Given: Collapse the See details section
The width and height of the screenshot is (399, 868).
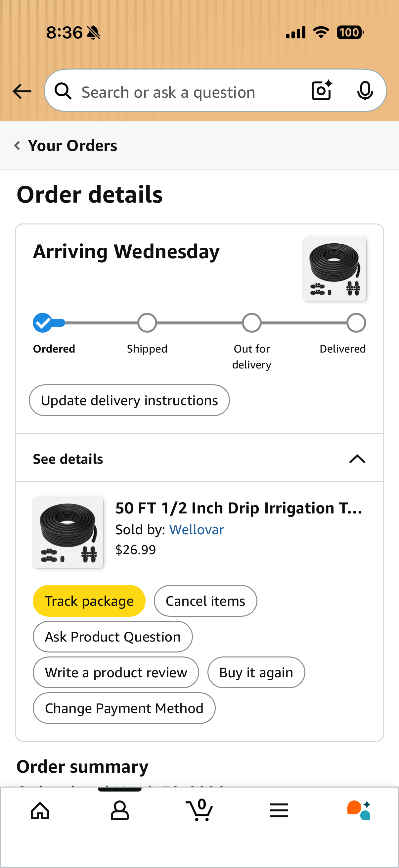Looking at the screenshot, I should (x=357, y=459).
